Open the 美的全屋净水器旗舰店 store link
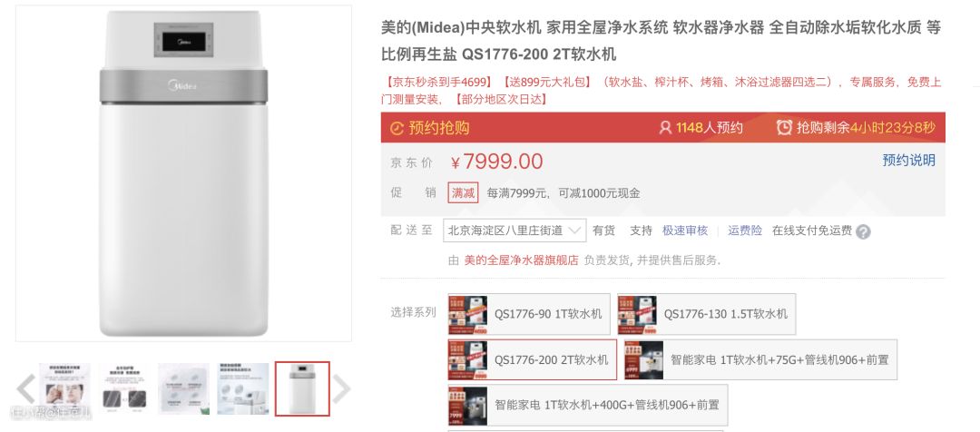Viewport: 980px width, 432px height. pyautogui.click(x=521, y=260)
